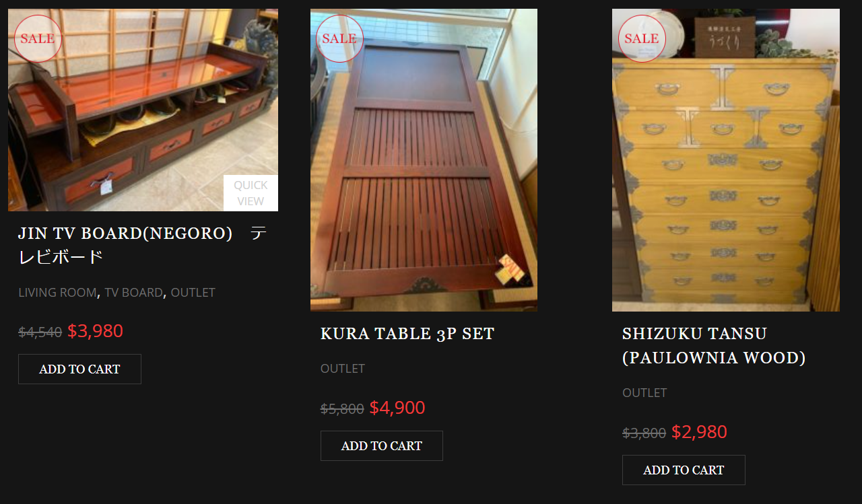Open the Kura Table product photo

[424, 160]
